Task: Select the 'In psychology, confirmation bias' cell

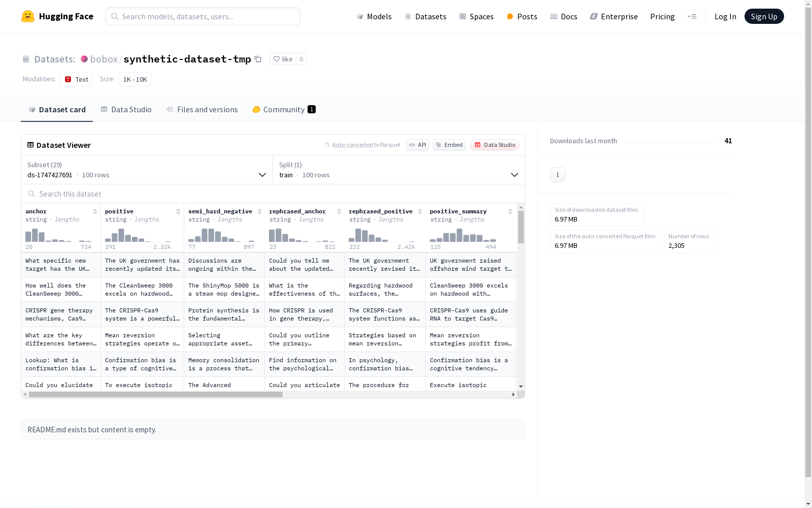Action: tap(385, 364)
